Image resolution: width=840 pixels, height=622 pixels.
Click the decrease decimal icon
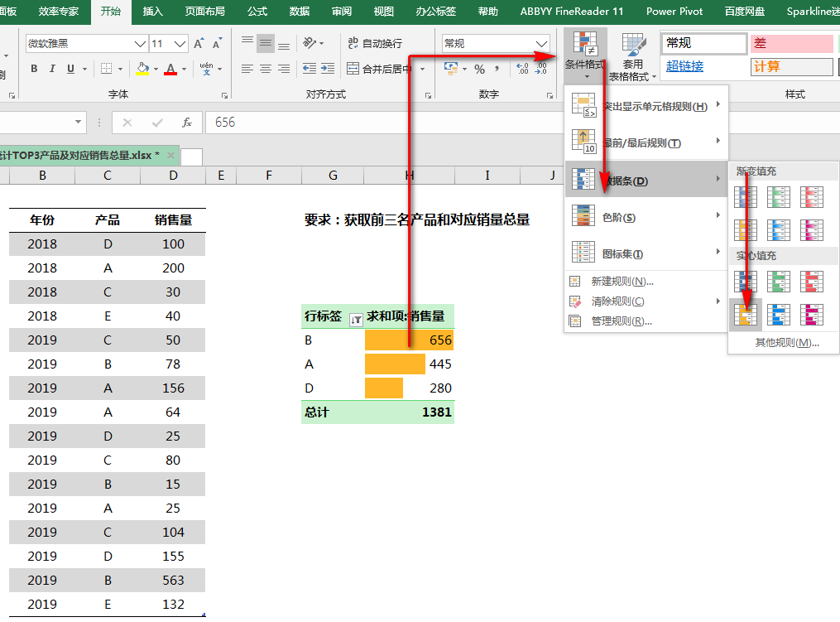click(541, 69)
